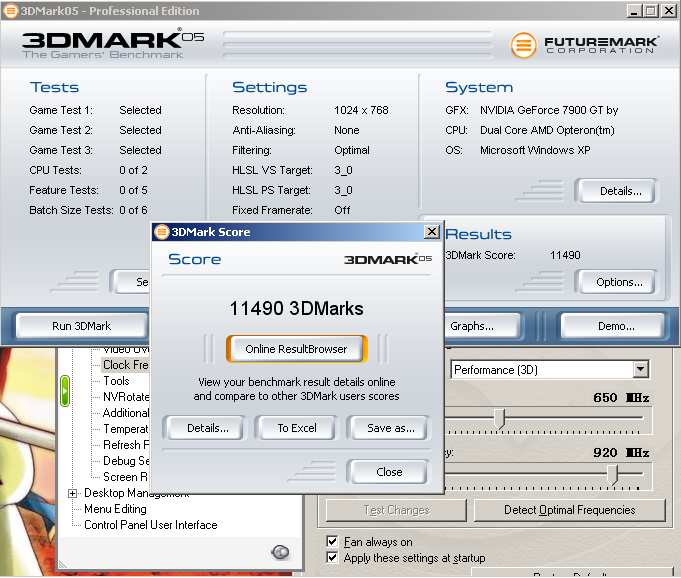
Task: Export the score with To Excel
Action: tap(297, 428)
